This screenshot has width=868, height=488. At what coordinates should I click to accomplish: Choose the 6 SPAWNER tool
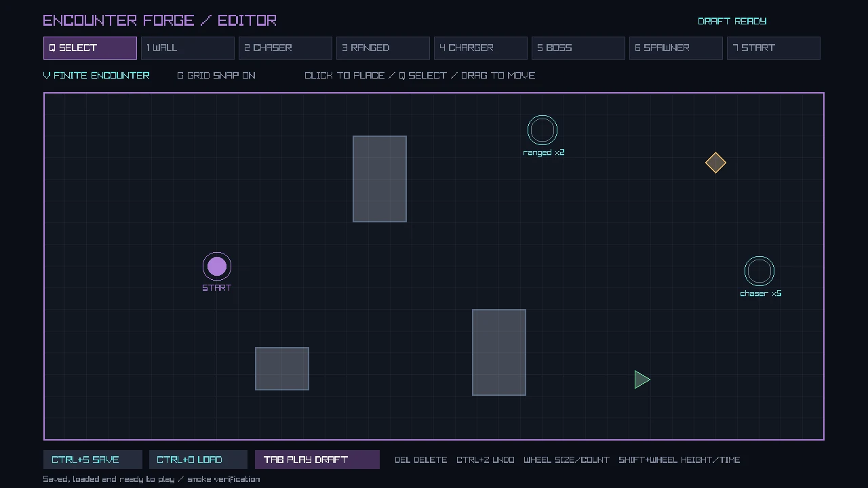676,48
